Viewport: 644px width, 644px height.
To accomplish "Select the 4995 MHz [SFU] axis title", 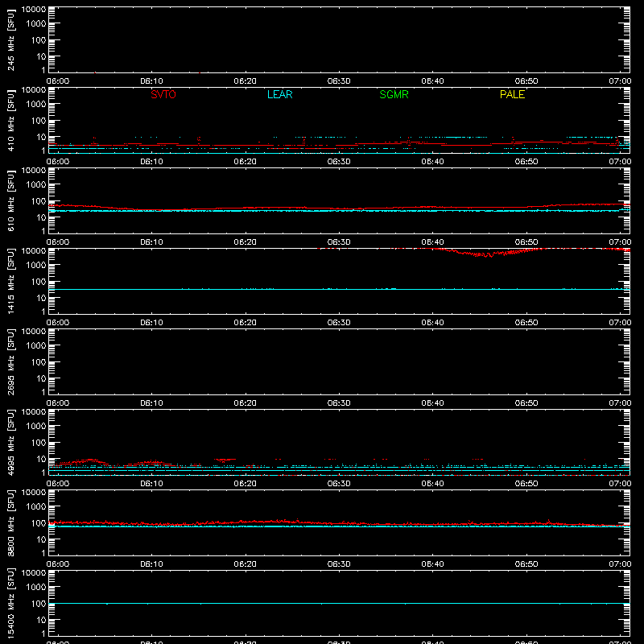I will [10, 442].
